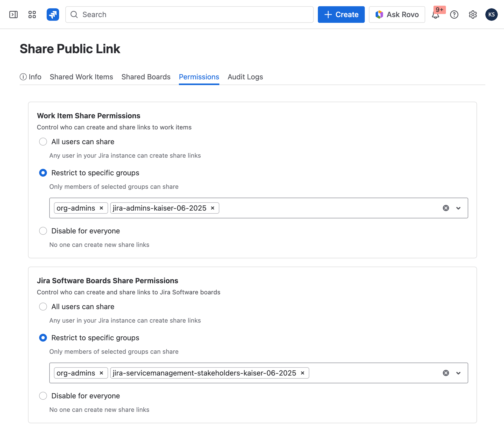Open the Shared Boards tab
The height and width of the screenshot is (430, 504).
(146, 77)
